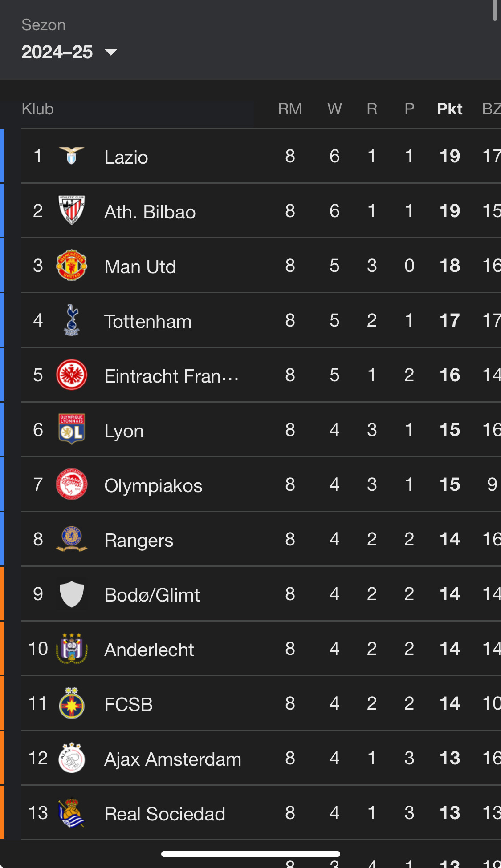Sort by the Pkt column header
The width and height of the screenshot is (501, 868).
[x=449, y=109]
